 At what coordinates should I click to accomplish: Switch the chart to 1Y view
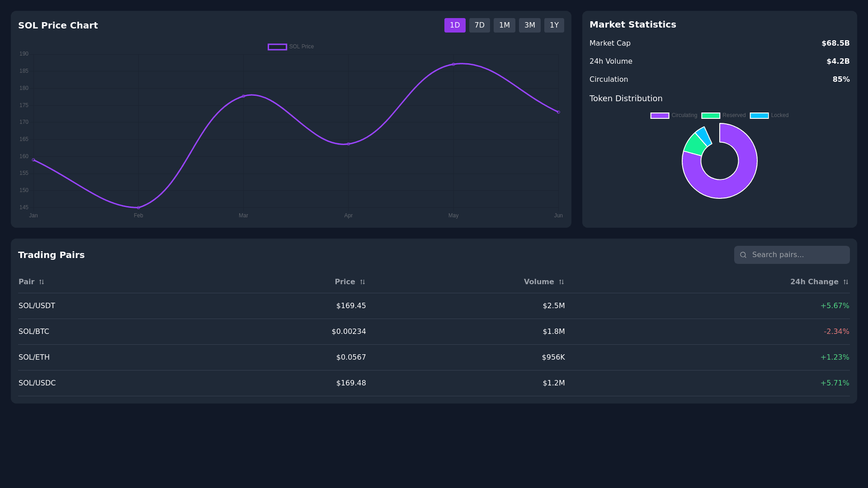[x=554, y=25]
